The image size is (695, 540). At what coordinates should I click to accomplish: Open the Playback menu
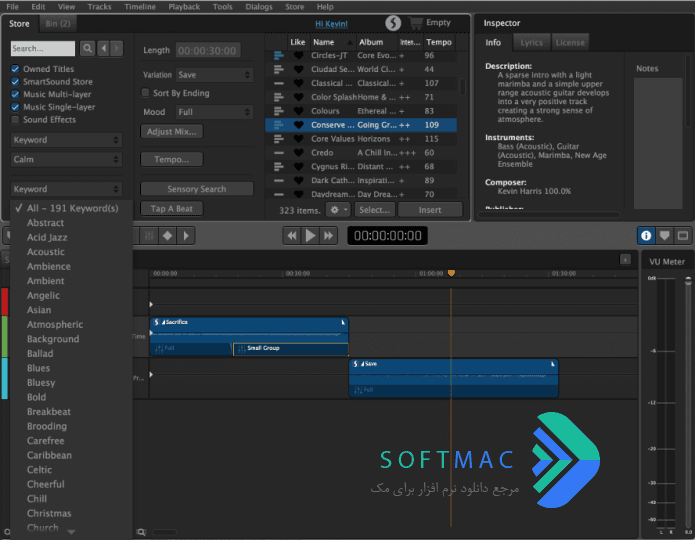tap(184, 7)
